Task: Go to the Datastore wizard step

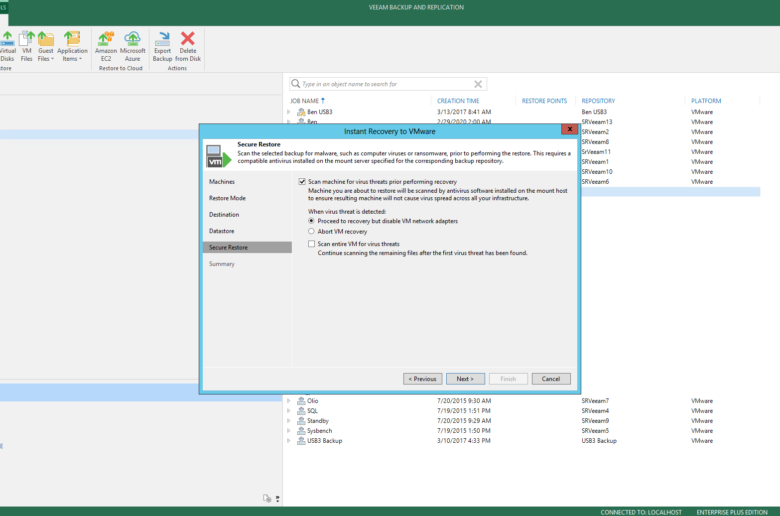Action: [x=221, y=231]
